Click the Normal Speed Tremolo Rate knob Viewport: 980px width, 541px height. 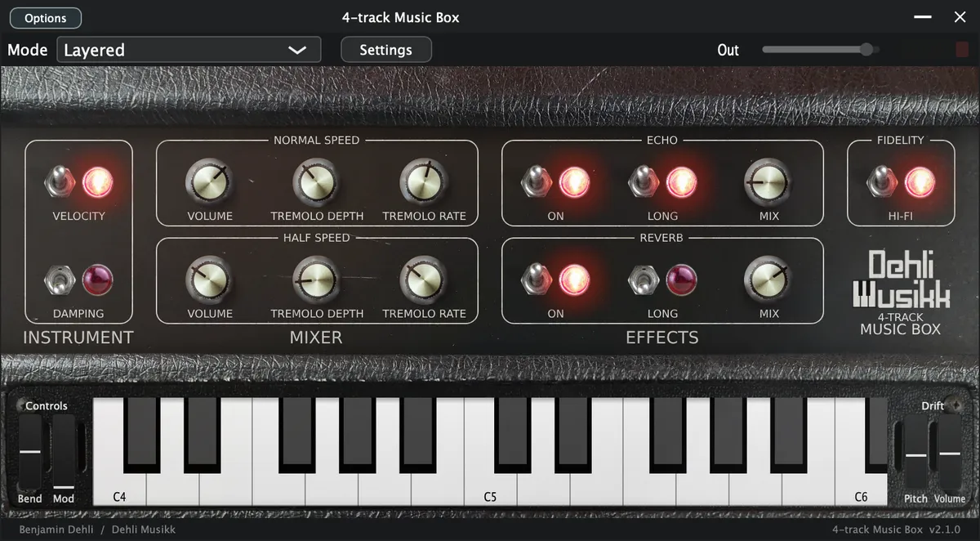(424, 181)
